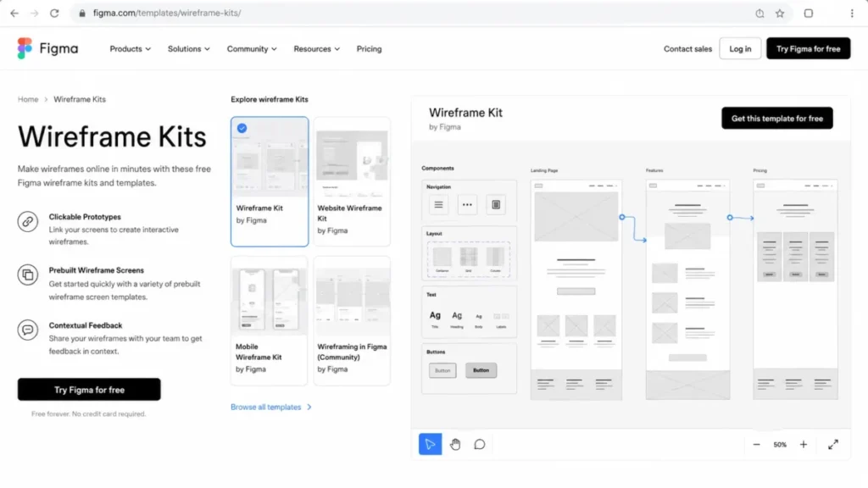868x488 pixels.
Task: Select the Move cursor tool
Action: click(430, 444)
